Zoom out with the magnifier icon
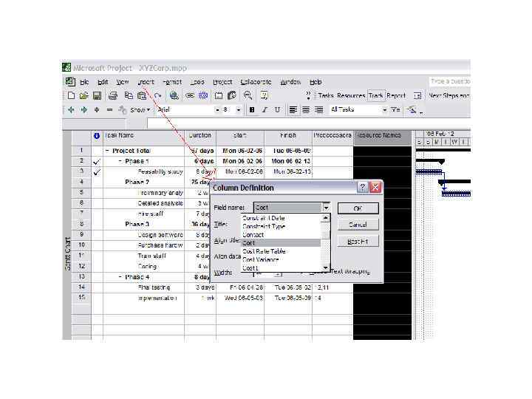This screenshot has width=532, height=399. coord(248,95)
